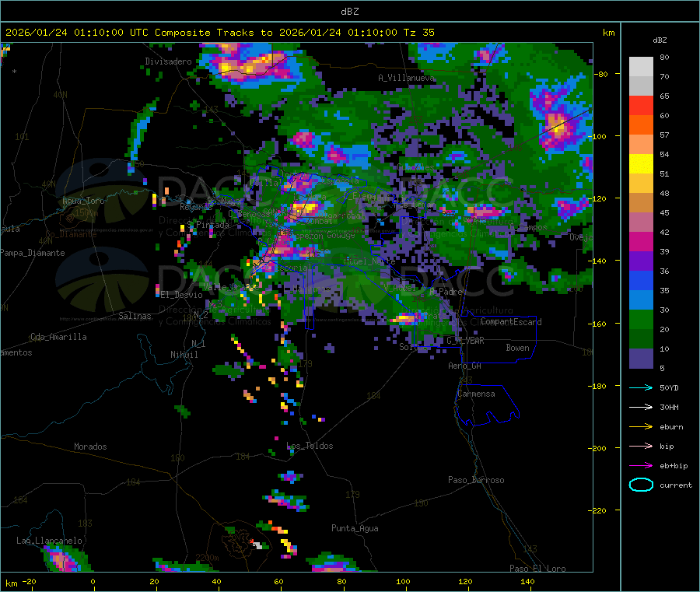
Task: Pick the orange 60 dBZ legend swatch
Action: point(641,125)
